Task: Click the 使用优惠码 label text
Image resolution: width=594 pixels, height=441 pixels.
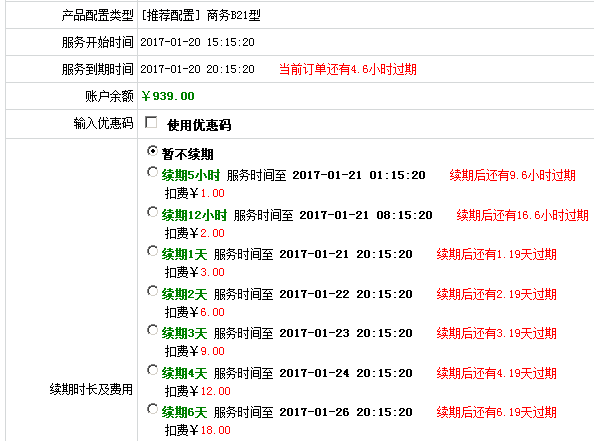Action: pyautogui.click(x=199, y=125)
